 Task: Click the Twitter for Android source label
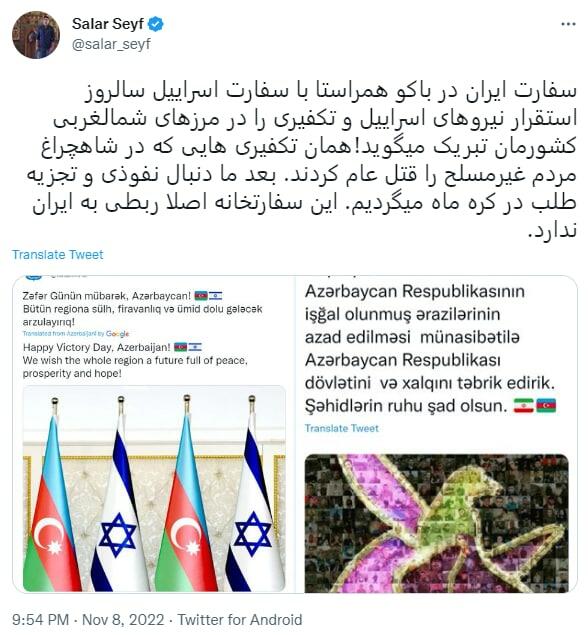240,620
